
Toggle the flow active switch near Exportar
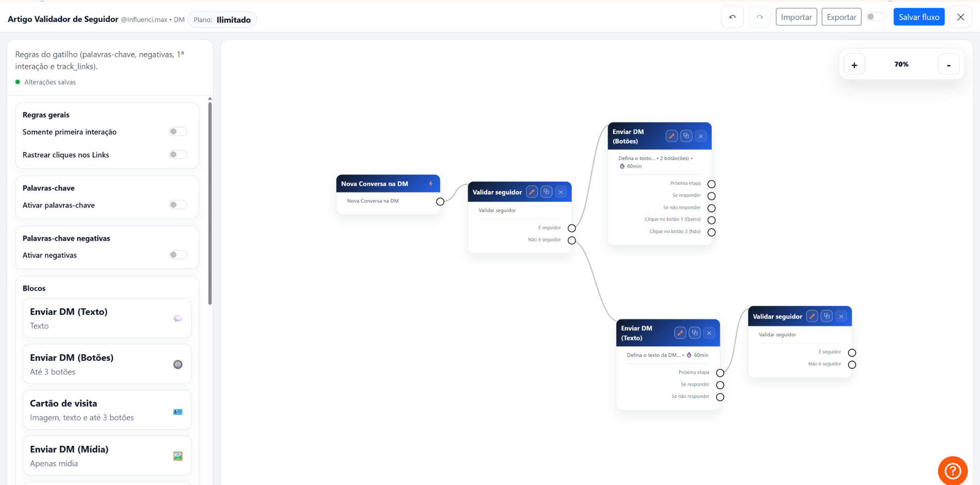click(875, 17)
